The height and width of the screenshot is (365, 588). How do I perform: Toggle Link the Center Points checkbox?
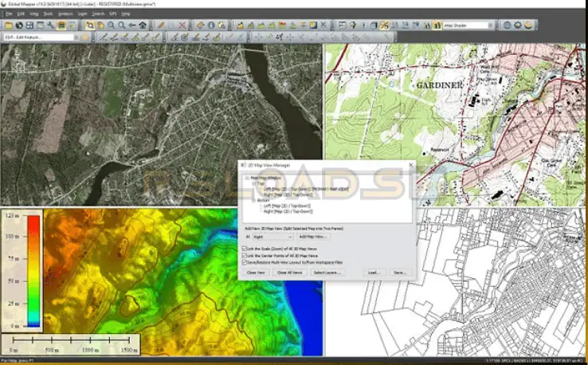pos(245,256)
